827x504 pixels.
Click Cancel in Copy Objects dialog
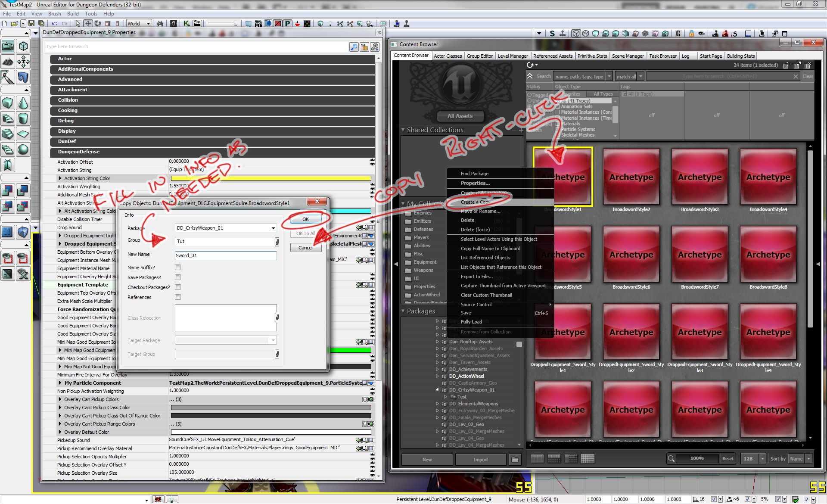(x=305, y=248)
